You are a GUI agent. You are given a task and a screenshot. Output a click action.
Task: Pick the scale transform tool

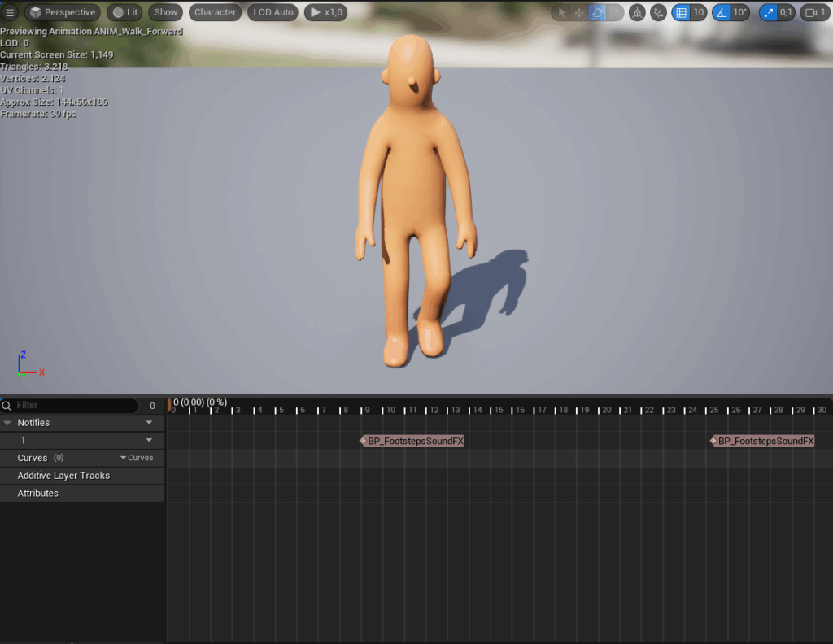616,12
